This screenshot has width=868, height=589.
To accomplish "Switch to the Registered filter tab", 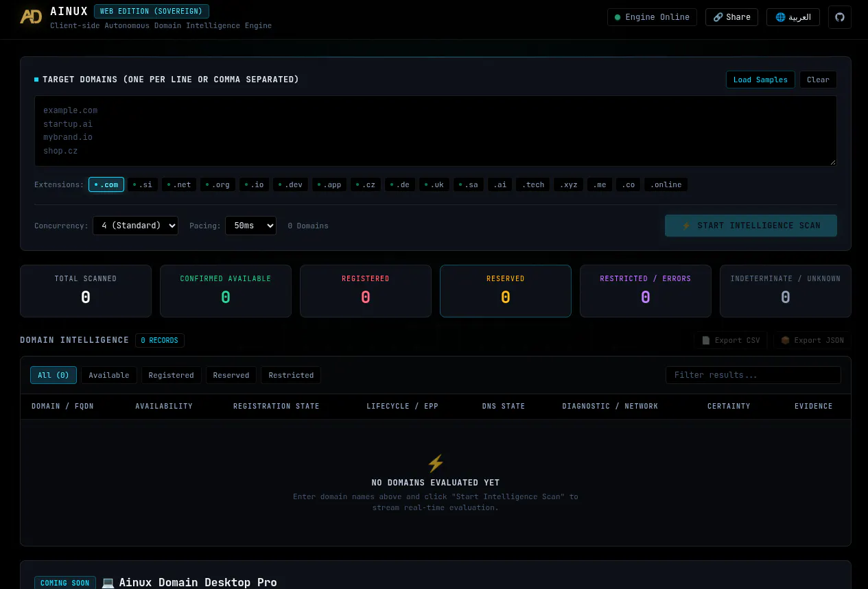I will click(x=171, y=375).
